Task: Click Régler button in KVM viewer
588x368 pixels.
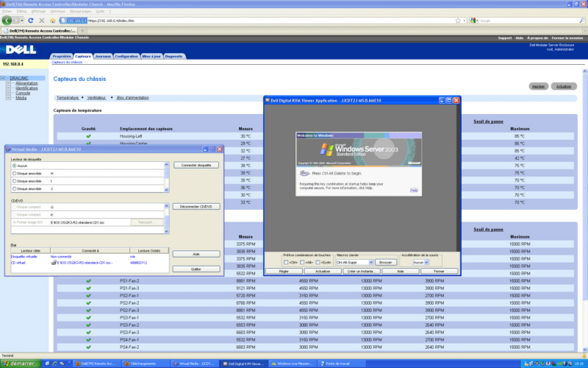Action: [x=284, y=271]
